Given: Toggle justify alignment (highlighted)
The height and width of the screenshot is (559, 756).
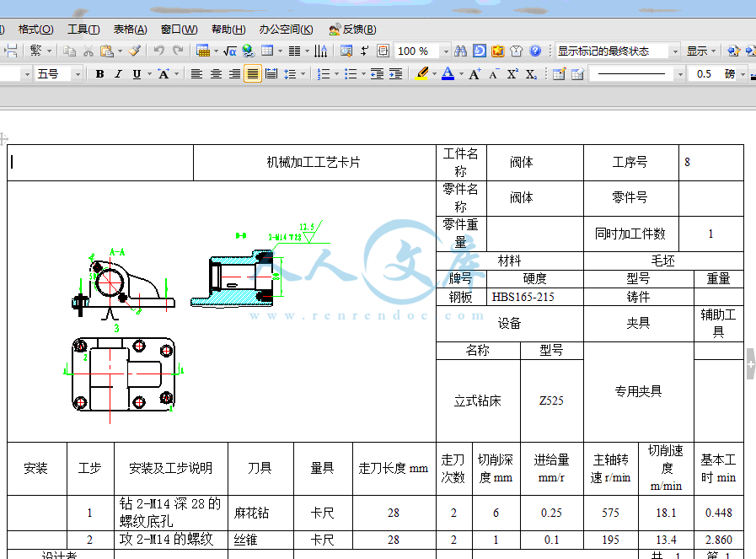Looking at the screenshot, I should pyautogui.click(x=253, y=74).
